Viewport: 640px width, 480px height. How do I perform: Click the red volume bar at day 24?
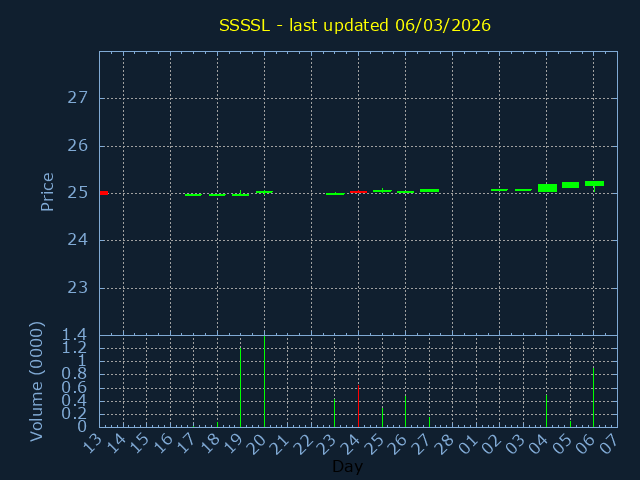pyautogui.click(x=358, y=406)
